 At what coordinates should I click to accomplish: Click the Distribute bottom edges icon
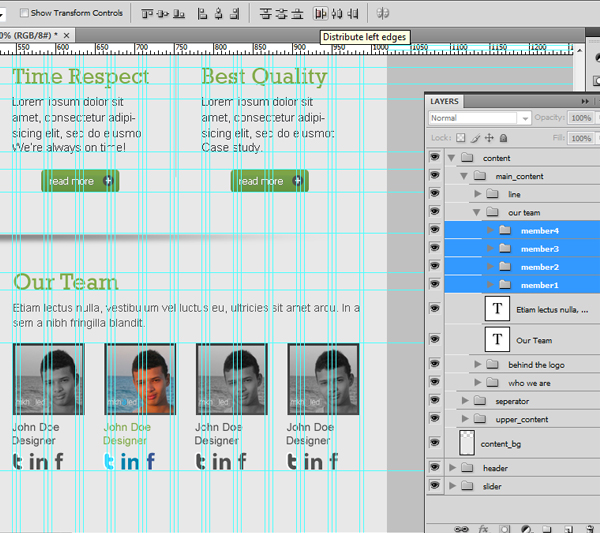[x=297, y=14]
